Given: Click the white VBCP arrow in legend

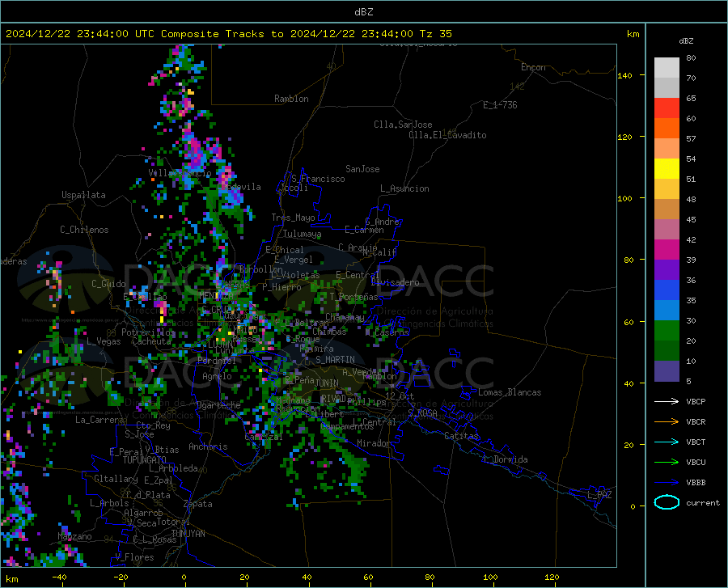Looking at the screenshot, I should point(667,401).
